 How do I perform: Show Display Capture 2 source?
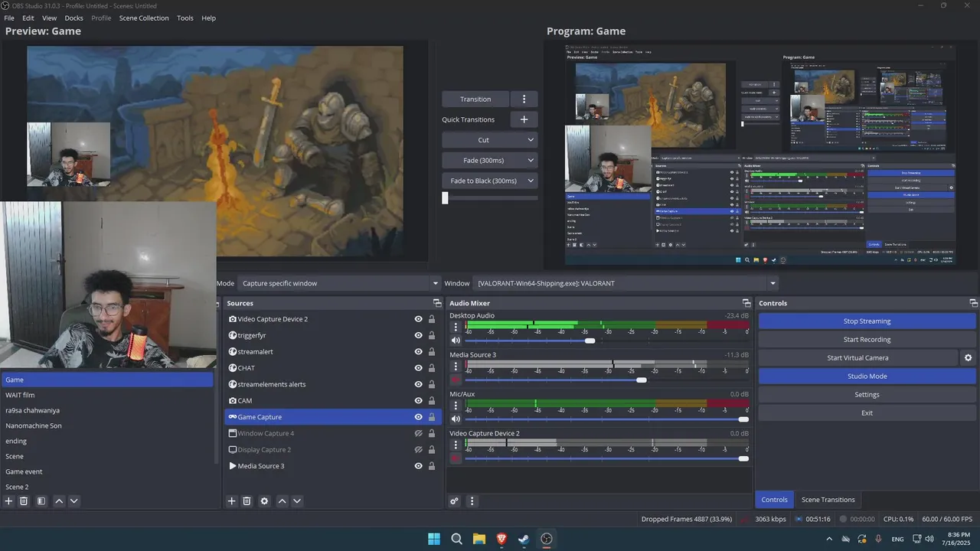418,450
